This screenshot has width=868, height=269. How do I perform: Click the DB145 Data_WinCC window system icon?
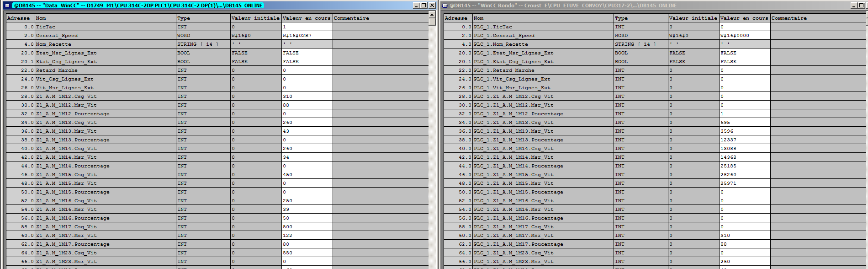[x=7, y=5]
